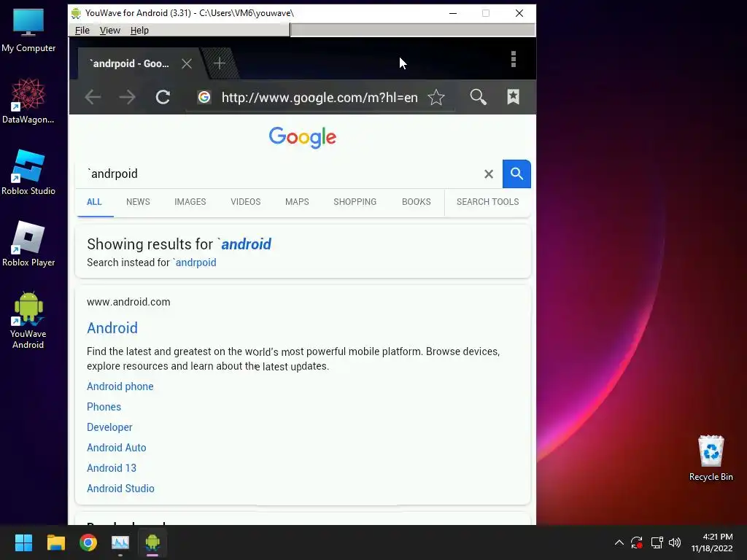
Task: Open the View menu in YouWave
Action: (109, 30)
